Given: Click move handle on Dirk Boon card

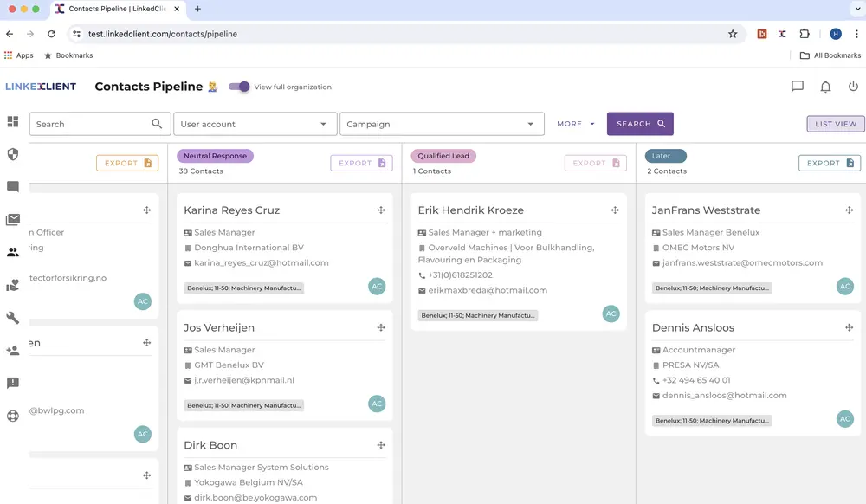Looking at the screenshot, I should (381, 445).
